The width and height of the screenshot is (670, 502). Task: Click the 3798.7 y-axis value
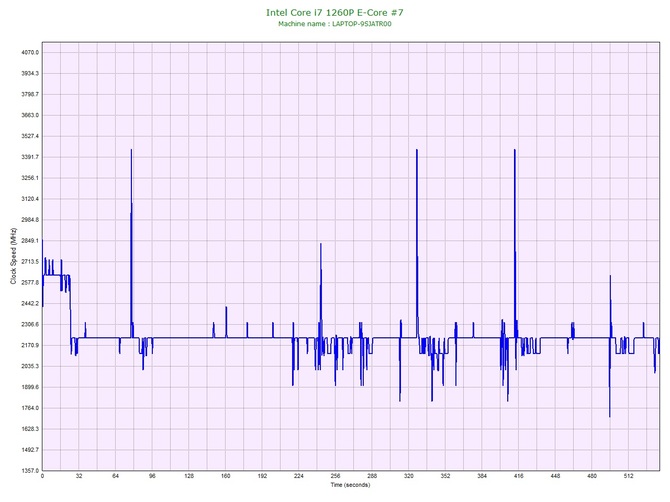tap(30, 94)
